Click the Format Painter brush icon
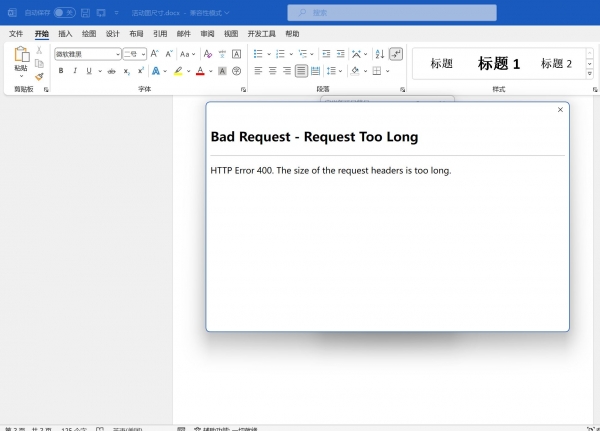600x431 pixels. tap(39, 76)
